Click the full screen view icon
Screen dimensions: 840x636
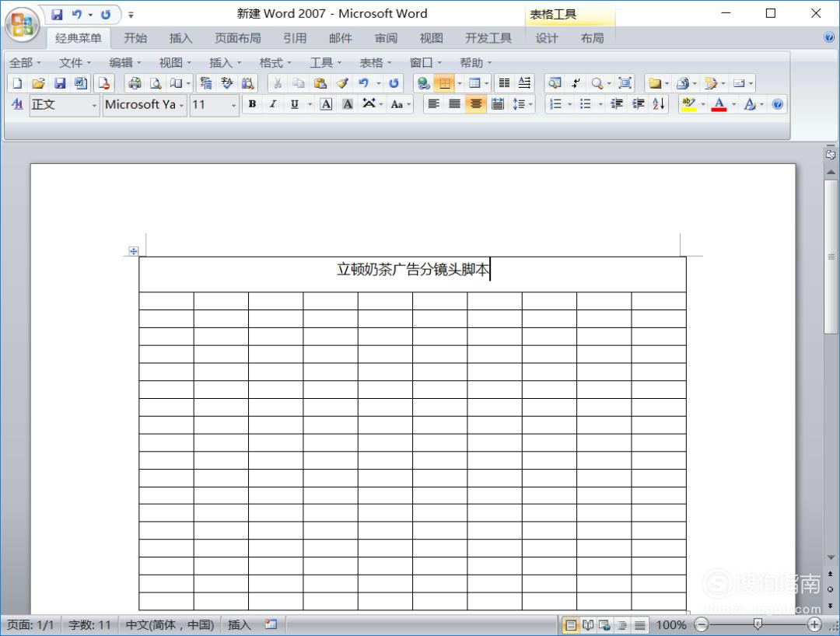pyautogui.click(x=625, y=83)
